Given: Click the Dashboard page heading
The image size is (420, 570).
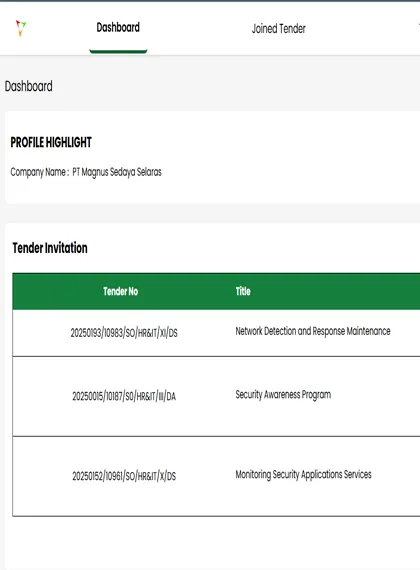Looking at the screenshot, I should [28, 86].
